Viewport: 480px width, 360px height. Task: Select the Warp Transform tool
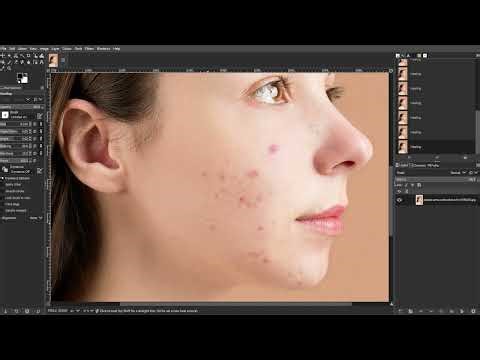(42, 56)
